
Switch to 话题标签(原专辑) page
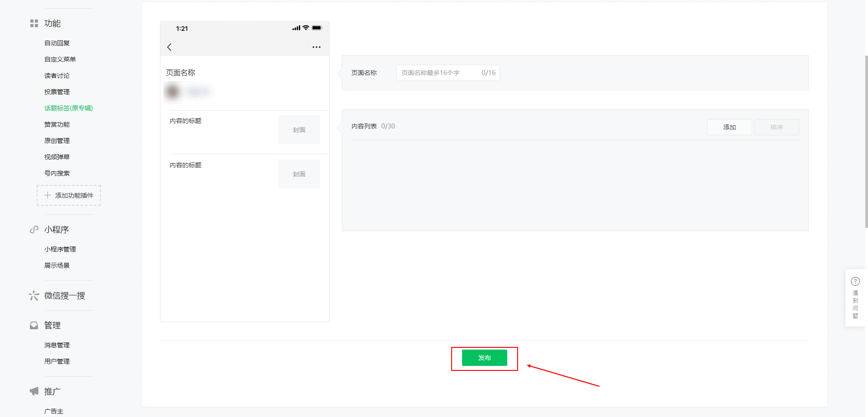68,108
